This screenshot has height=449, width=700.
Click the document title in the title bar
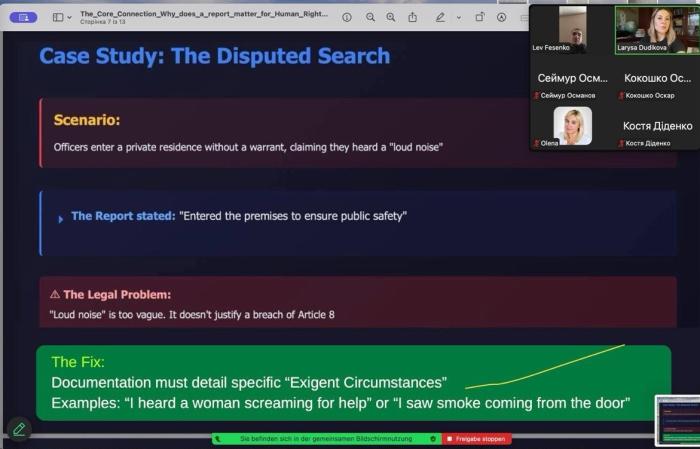click(204, 14)
